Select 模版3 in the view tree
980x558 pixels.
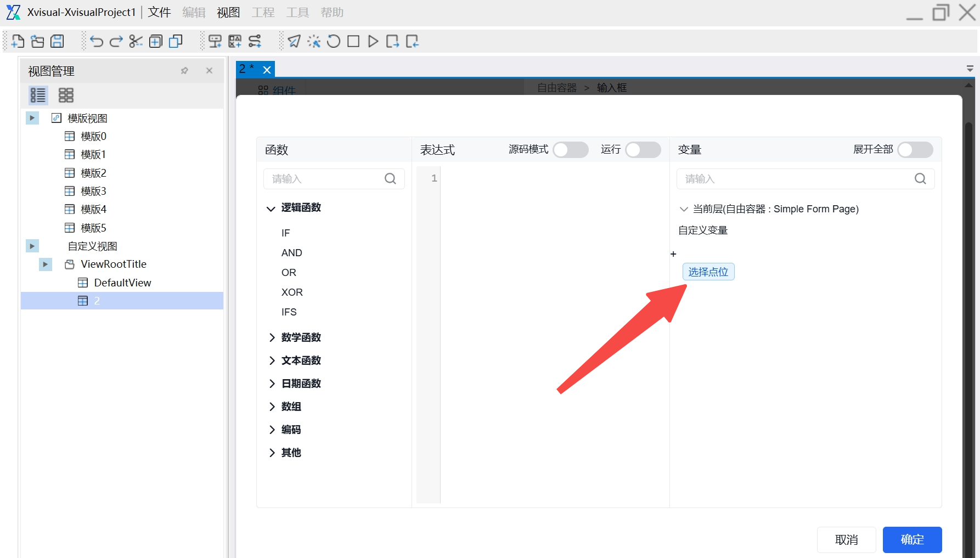click(93, 191)
